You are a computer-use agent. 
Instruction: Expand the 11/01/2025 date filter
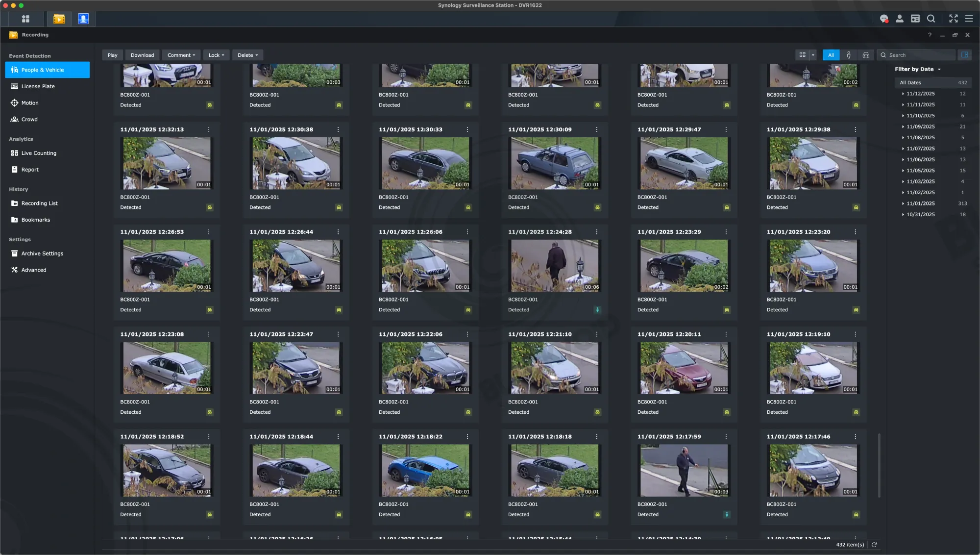[x=903, y=203]
